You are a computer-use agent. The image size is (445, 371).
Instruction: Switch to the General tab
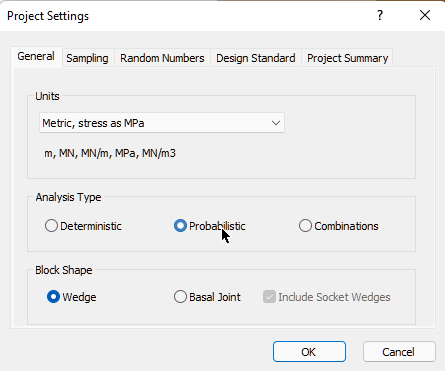click(36, 56)
